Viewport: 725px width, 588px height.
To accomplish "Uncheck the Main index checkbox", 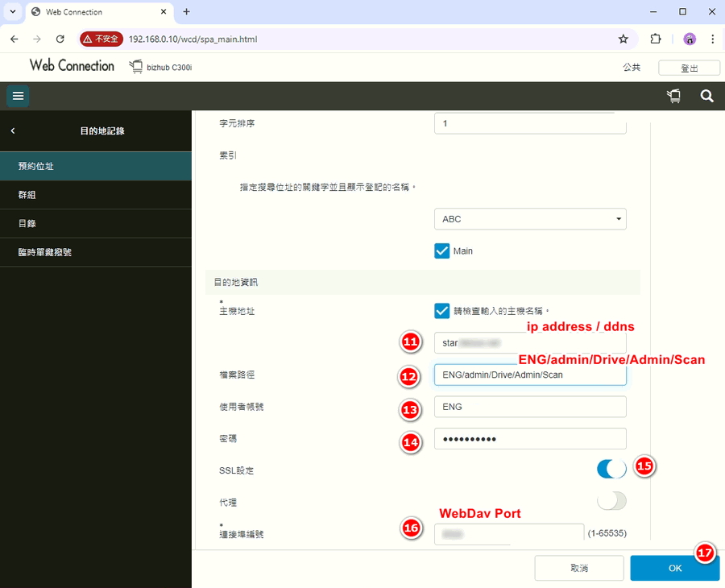I will coord(441,251).
